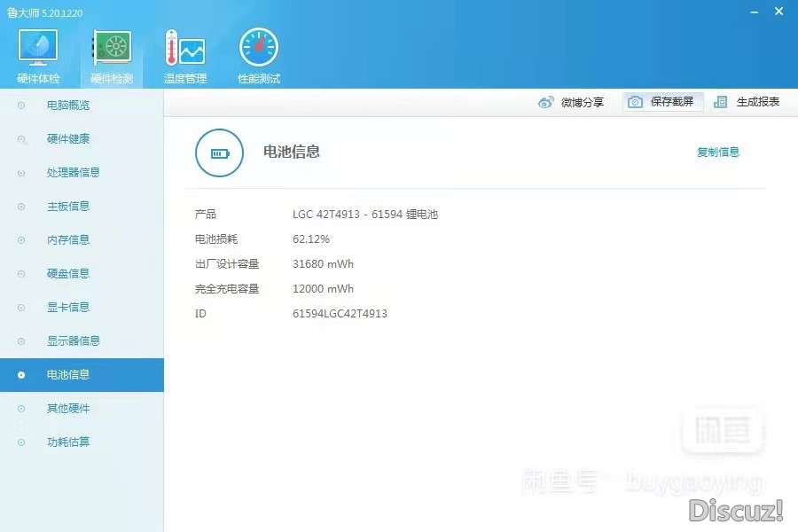
Task: Click the Weibo share icon
Action: [545, 102]
